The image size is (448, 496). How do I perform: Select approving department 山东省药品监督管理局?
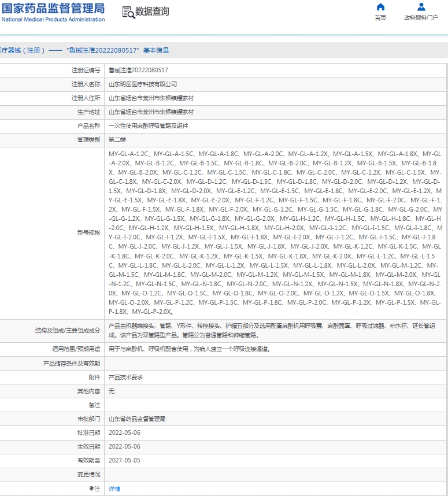137,419
